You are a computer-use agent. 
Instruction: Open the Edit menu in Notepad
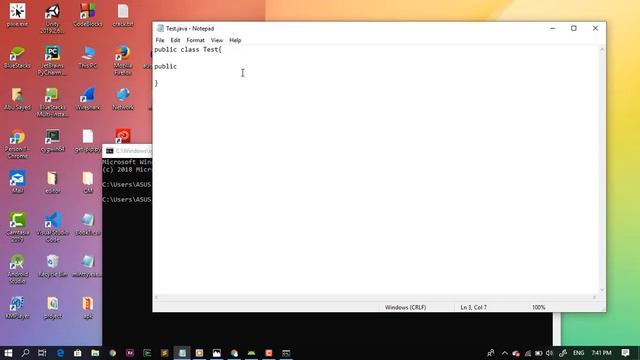pos(175,40)
